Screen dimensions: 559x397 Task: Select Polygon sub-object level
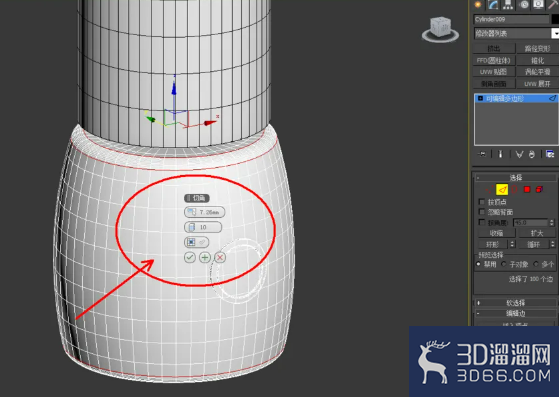[x=527, y=190]
